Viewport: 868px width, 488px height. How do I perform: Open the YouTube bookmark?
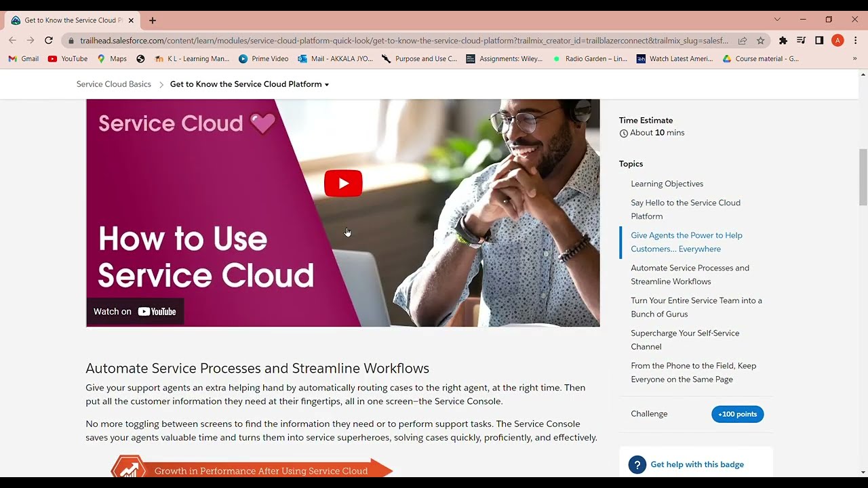(x=68, y=59)
